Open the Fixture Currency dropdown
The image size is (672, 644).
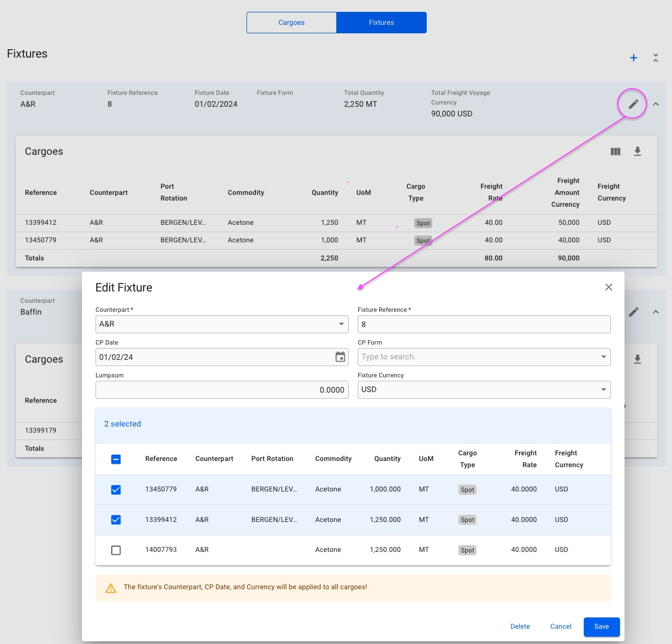[x=603, y=390]
